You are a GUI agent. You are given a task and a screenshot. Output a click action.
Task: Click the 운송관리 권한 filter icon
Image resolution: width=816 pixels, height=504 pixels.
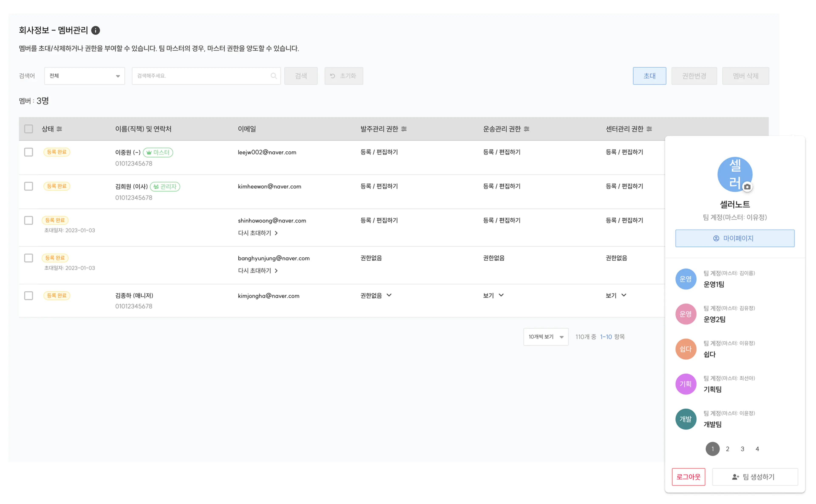click(527, 129)
